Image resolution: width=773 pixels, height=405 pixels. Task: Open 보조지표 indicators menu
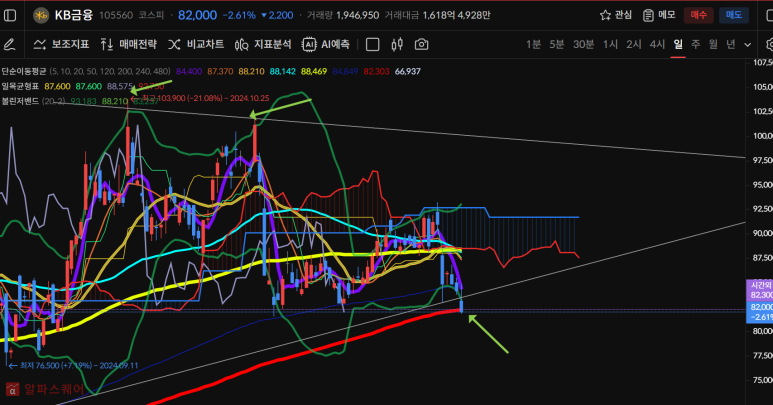point(61,44)
